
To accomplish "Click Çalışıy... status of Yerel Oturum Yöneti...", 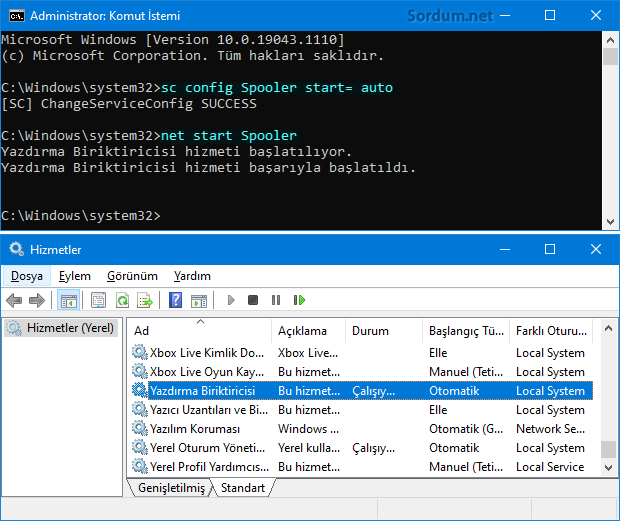I will pos(374,448).
